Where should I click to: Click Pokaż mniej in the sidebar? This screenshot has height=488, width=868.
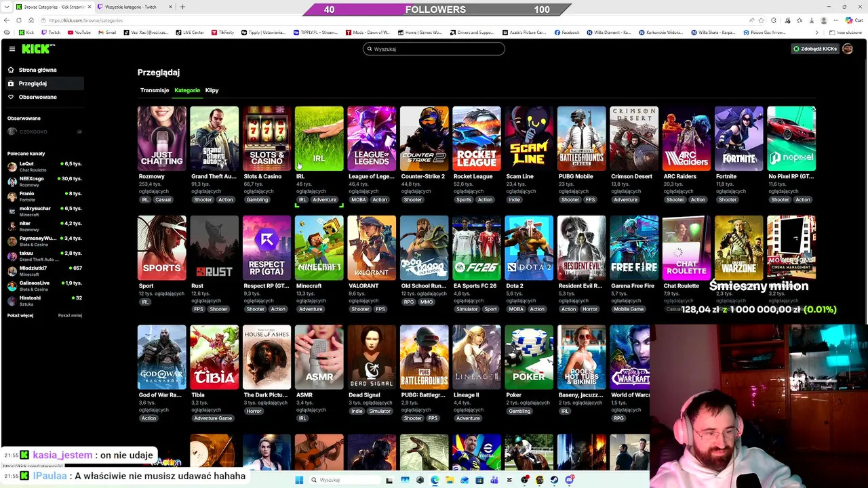[70, 315]
